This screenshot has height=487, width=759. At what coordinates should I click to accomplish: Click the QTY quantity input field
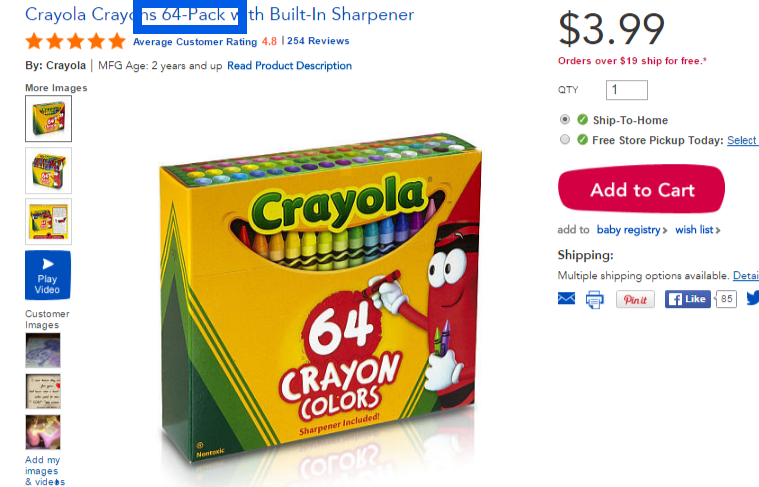tap(627, 90)
